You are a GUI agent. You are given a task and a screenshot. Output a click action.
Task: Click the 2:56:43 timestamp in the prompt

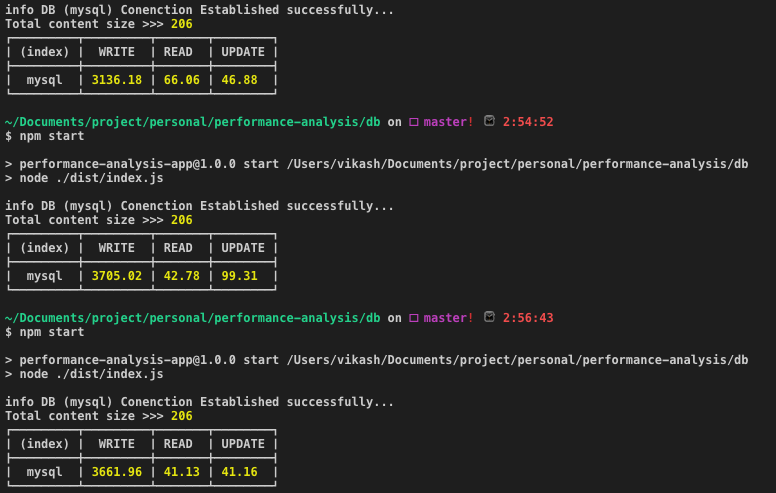click(529, 318)
